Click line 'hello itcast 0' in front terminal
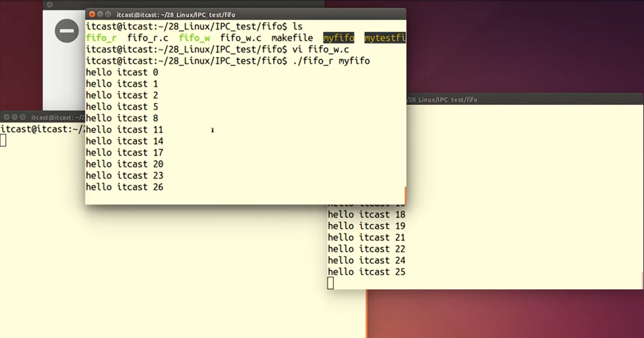This screenshot has width=644, height=338. 122,72
